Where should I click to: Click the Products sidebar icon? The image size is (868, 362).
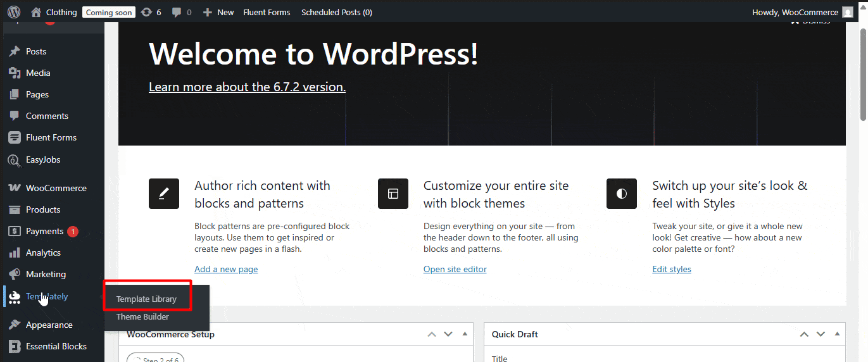click(x=15, y=209)
